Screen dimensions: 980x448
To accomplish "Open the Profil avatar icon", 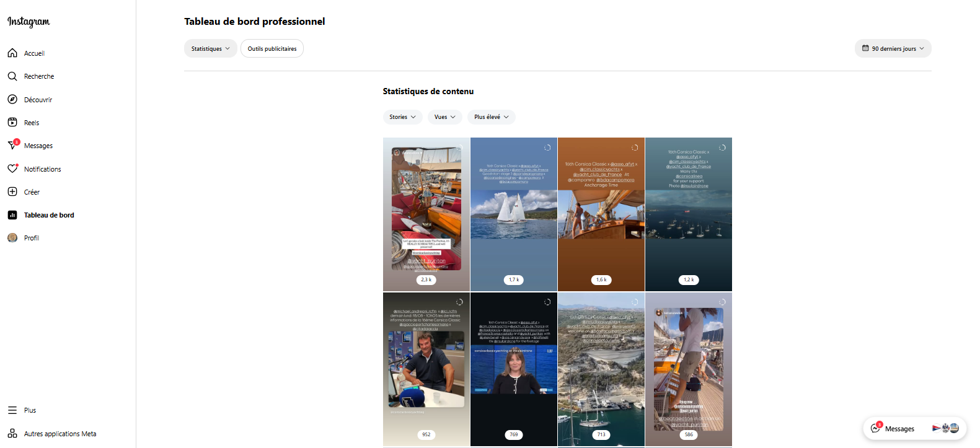I will click(x=12, y=238).
